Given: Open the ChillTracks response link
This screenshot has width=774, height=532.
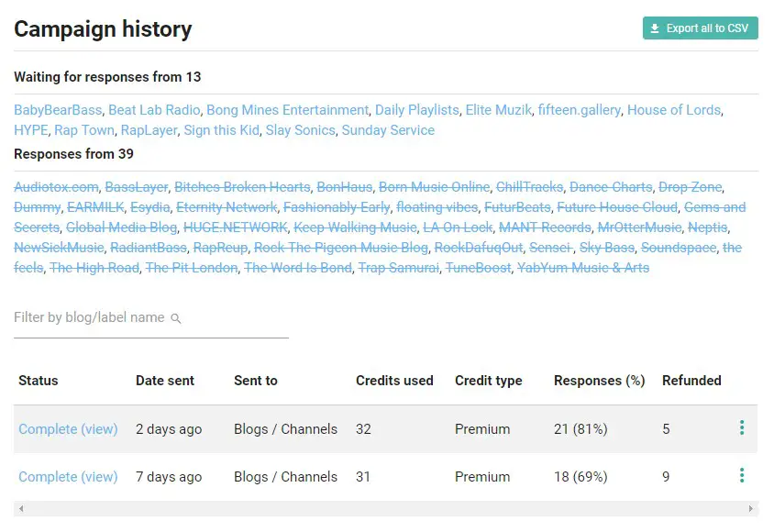Looking at the screenshot, I should pyautogui.click(x=529, y=186).
